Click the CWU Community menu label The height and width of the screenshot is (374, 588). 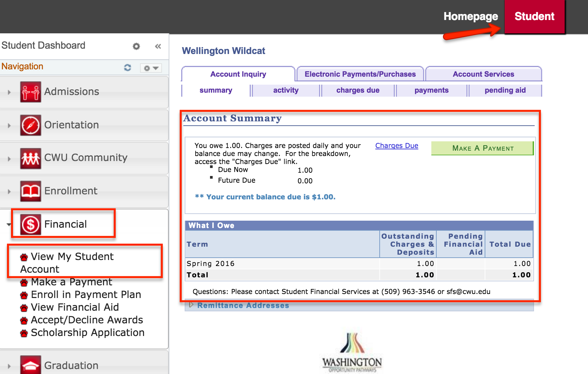pos(86,158)
